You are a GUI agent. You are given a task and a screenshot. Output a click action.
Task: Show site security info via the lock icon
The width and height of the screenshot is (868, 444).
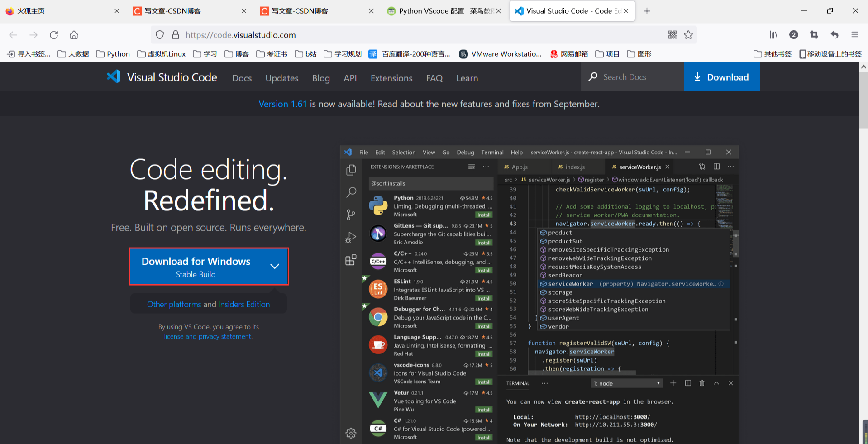(x=176, y=35)
